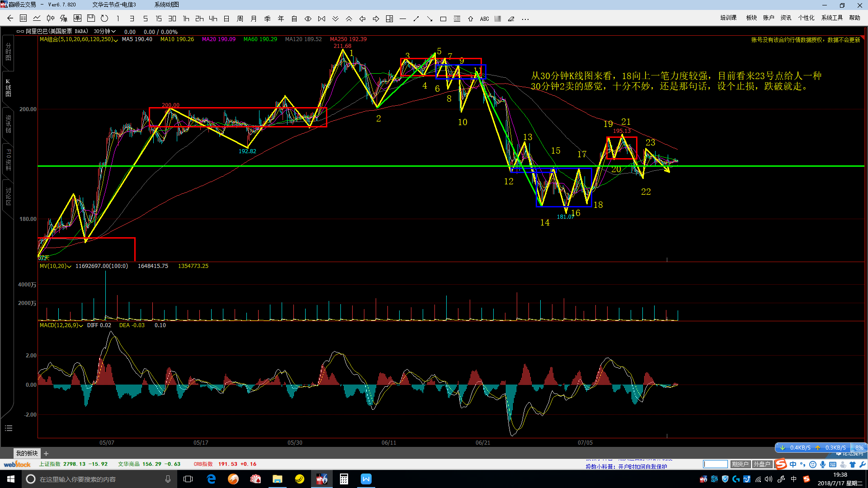Open the 个性化 menu

click(806, 18)
